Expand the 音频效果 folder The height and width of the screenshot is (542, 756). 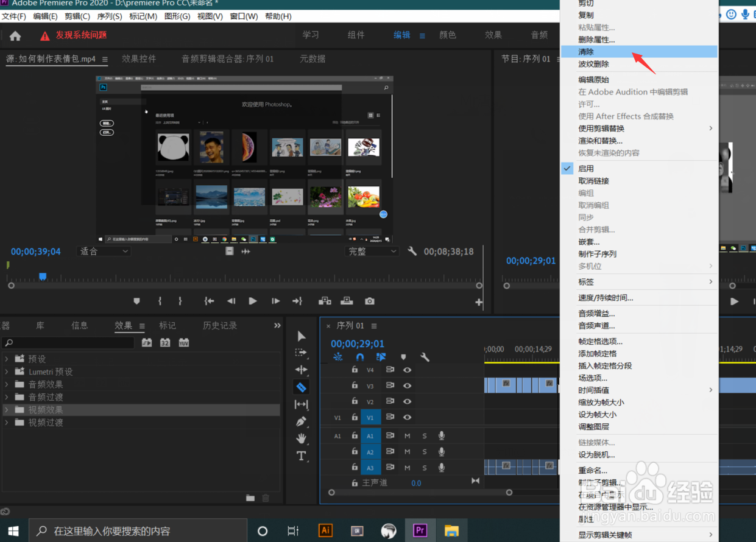pos(7,384)
